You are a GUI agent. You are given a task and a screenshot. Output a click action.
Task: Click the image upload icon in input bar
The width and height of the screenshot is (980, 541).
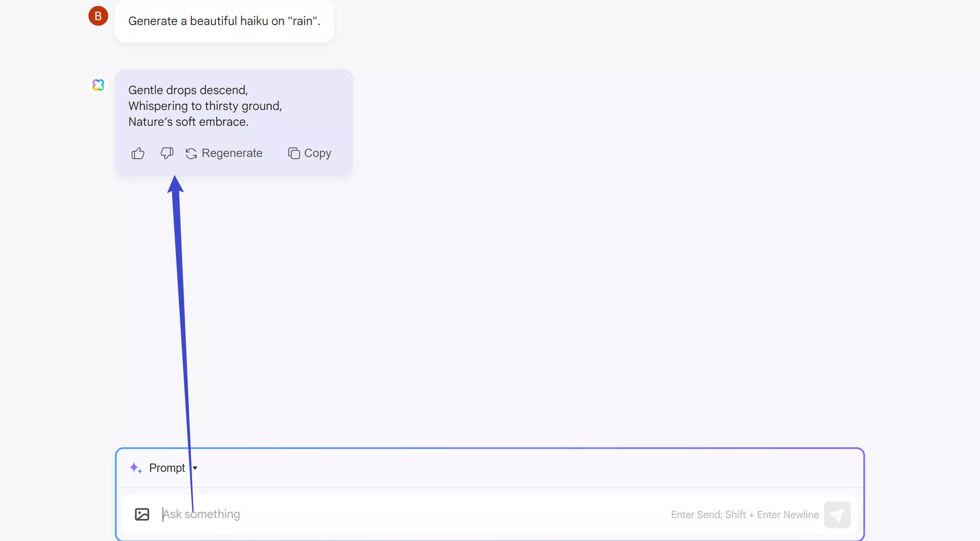pos(142,514)
